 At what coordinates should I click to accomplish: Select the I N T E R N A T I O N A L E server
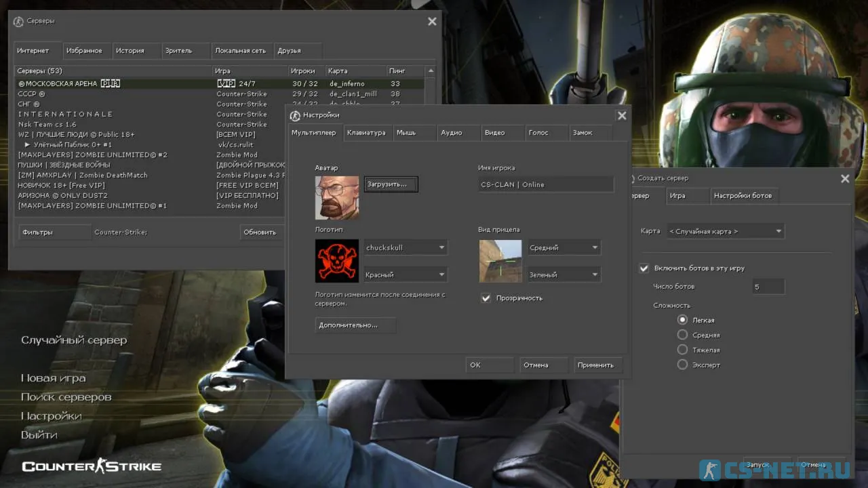tap(149, 115)
